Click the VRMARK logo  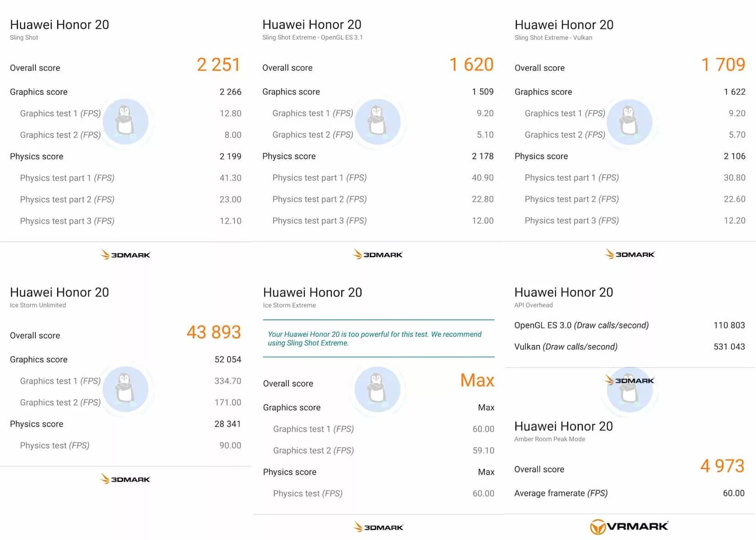(629, 527)
